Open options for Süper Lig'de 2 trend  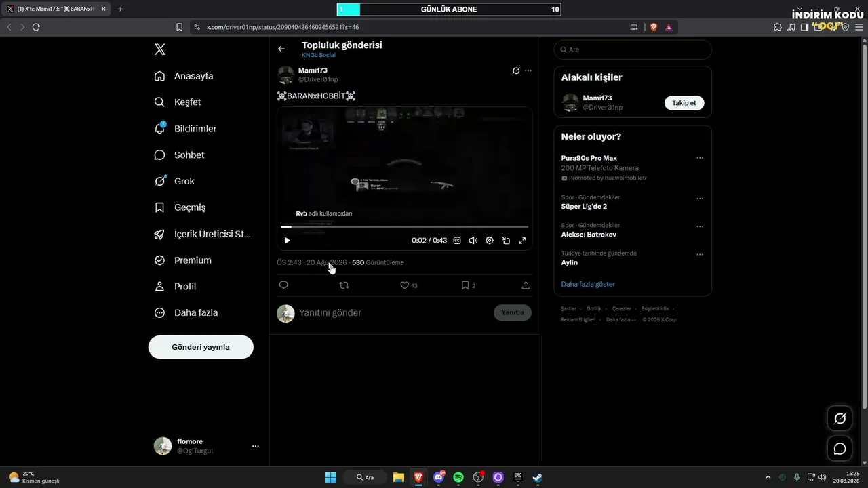700,199
